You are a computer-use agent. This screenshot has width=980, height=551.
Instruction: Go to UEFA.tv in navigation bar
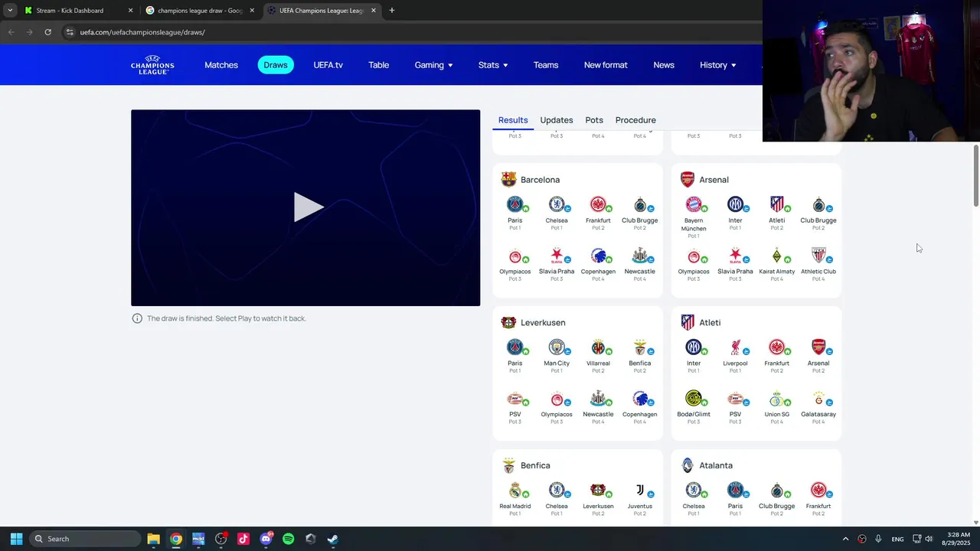coord(328,65)
